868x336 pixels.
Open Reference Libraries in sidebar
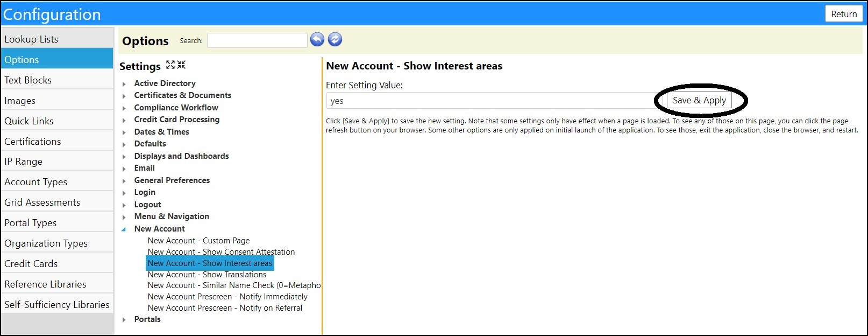pyautogui.click(x=57, y=284)
